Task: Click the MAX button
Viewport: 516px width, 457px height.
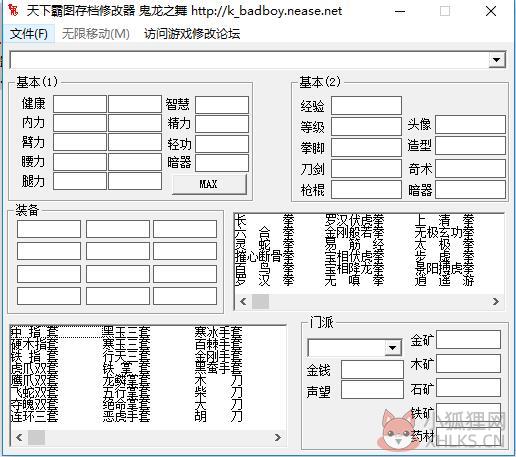Action: click(209, 184)
